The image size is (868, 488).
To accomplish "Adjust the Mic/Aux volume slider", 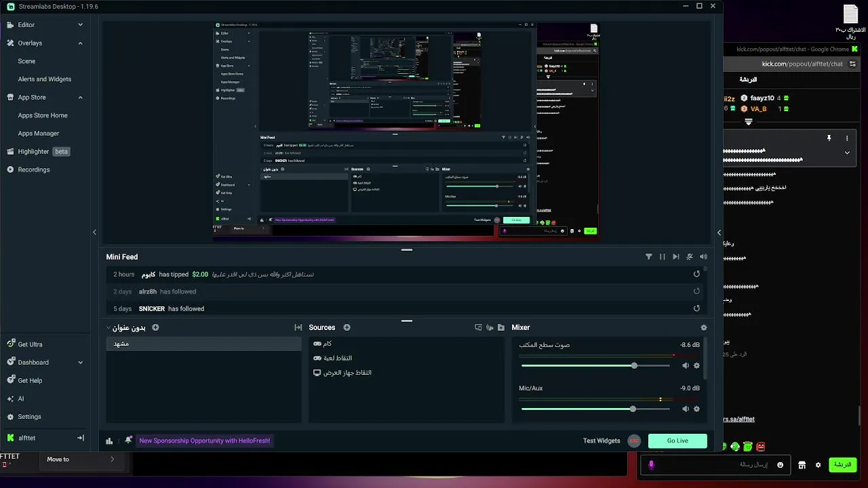I will coord(595,409).
